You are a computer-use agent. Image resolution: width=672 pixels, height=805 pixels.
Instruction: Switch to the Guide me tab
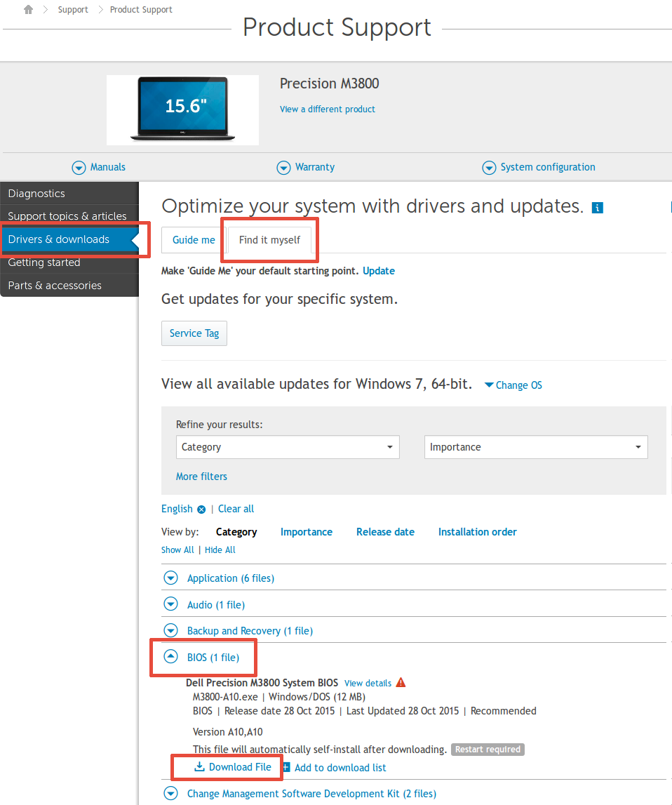pyautogui.click(x=194, y=240)
